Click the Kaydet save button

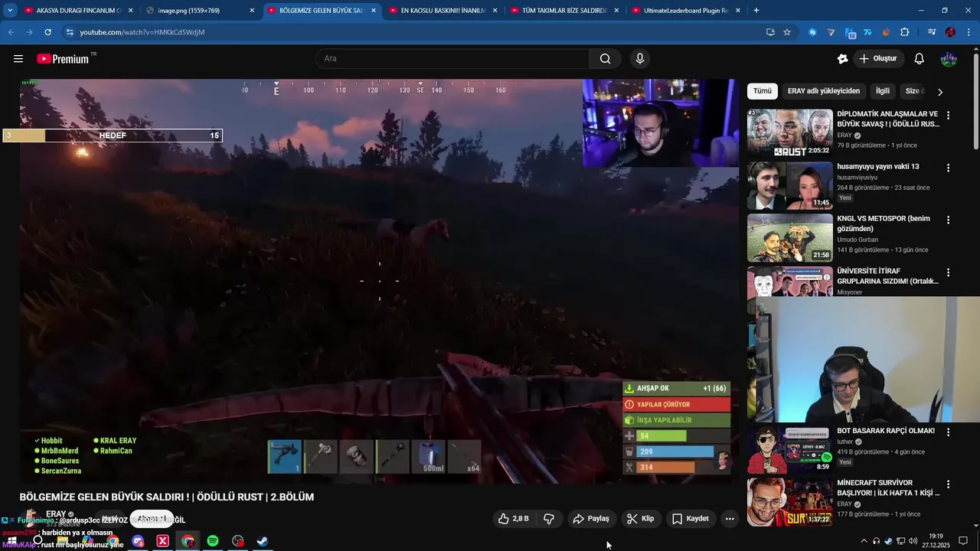click(691, 519)
